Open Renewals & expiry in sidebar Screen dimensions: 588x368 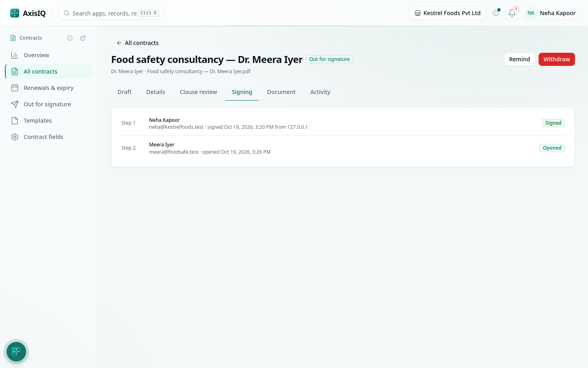click(x=49, y=88)
